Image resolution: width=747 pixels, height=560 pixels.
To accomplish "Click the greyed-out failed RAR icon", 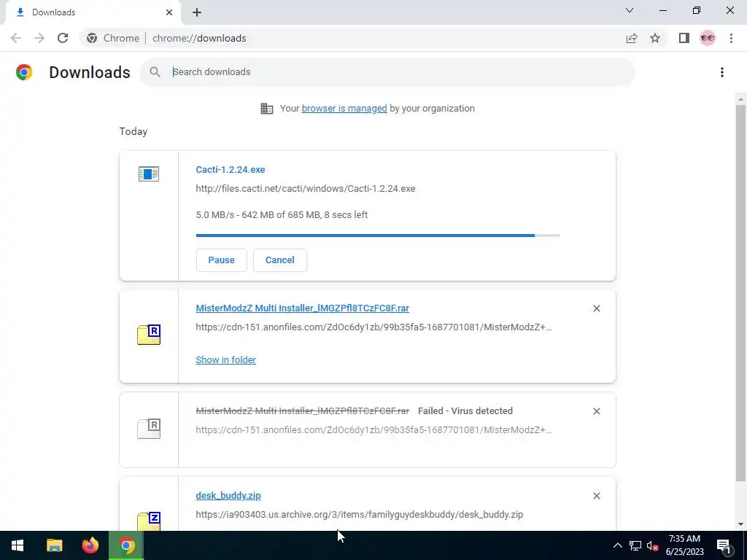I will pos(149,428).
